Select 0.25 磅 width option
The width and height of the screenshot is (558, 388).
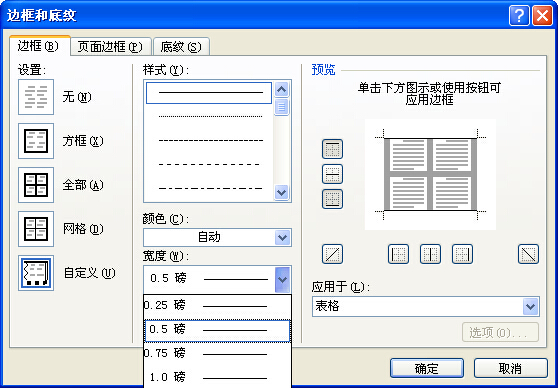[x=217, y=305]
